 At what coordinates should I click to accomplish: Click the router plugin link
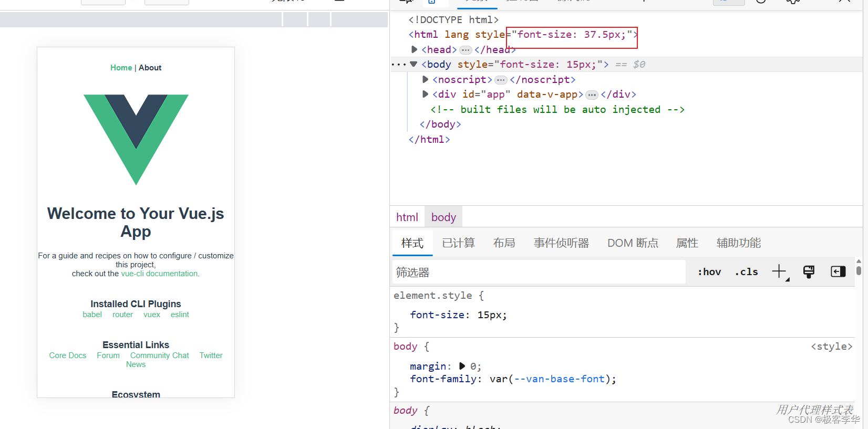(x=122, y=315)
